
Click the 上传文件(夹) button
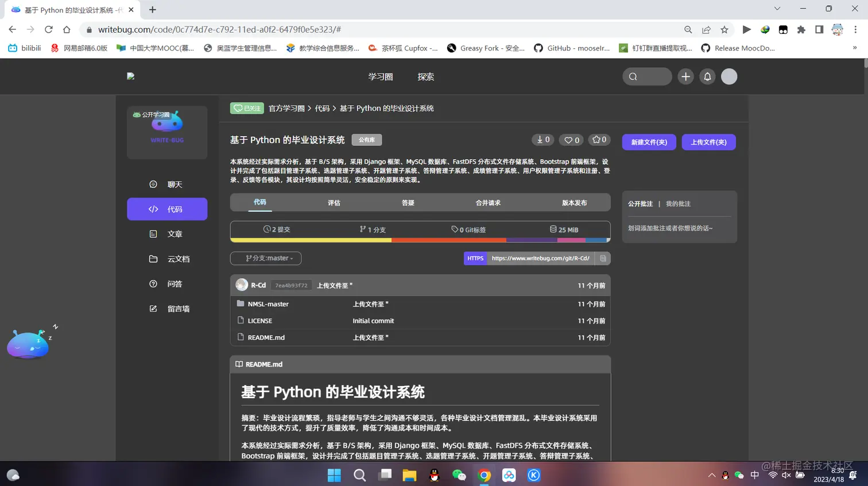tap(709, 142)
